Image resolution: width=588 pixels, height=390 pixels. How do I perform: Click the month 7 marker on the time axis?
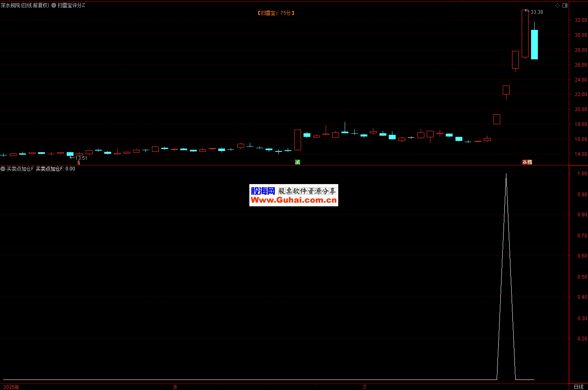click(365, 387)
